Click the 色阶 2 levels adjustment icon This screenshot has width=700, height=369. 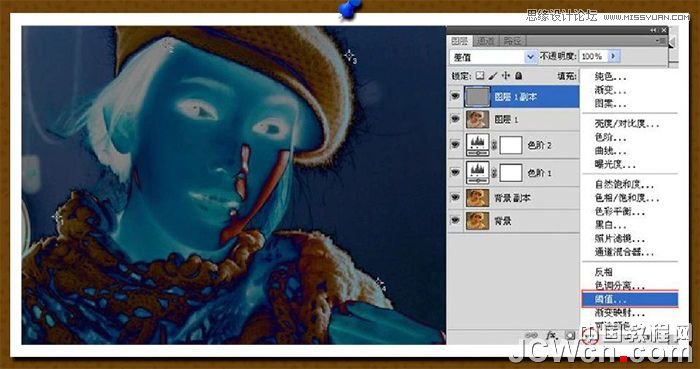click(477, 145)
